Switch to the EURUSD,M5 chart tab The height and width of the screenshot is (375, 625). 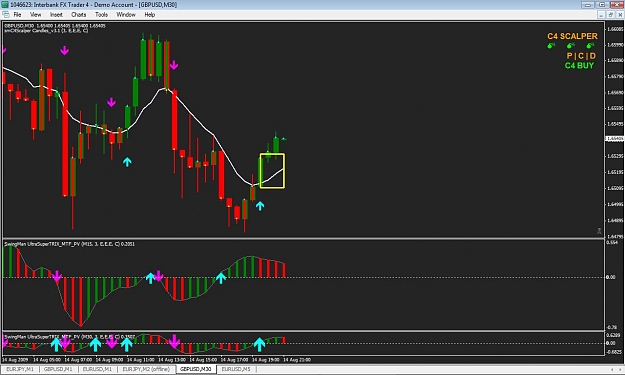(236, 369)
